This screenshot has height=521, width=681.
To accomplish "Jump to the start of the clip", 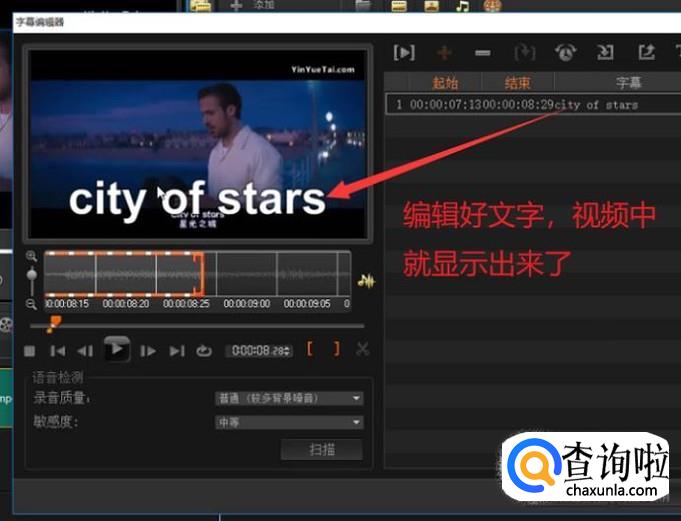I will (x=57, y=351).
